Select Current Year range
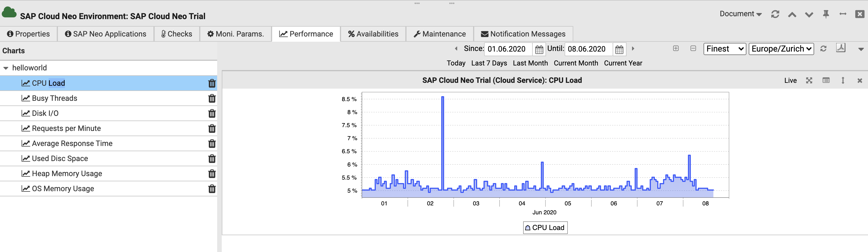 pyautogui.click(x=623, y=63)
